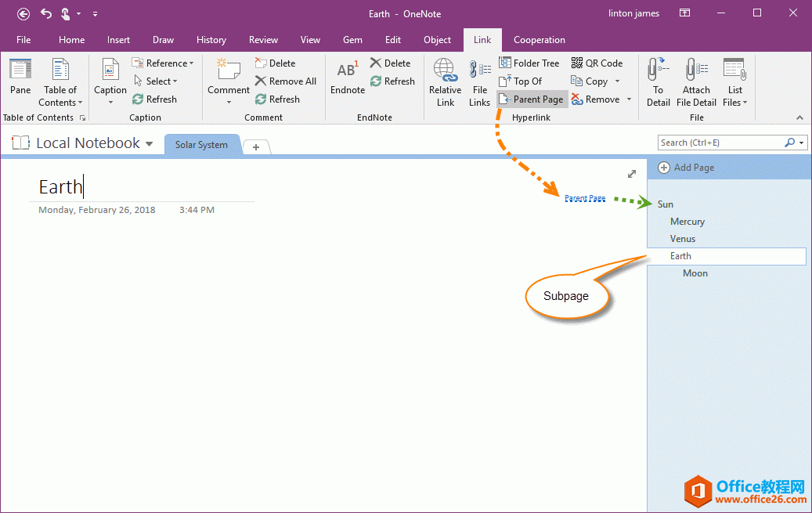Select the Table of Contents Pane icon
The height and width of the screenshot is (513, 812).
pos(20,78)
